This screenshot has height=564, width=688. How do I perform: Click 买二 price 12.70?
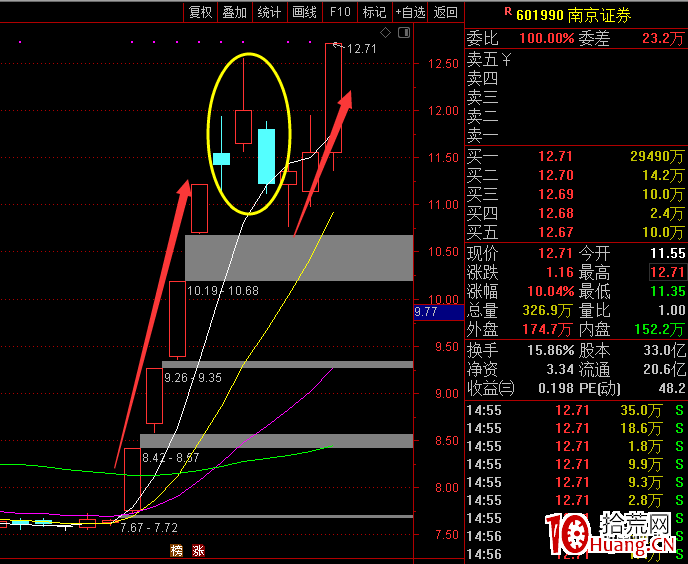click(555, 176)
